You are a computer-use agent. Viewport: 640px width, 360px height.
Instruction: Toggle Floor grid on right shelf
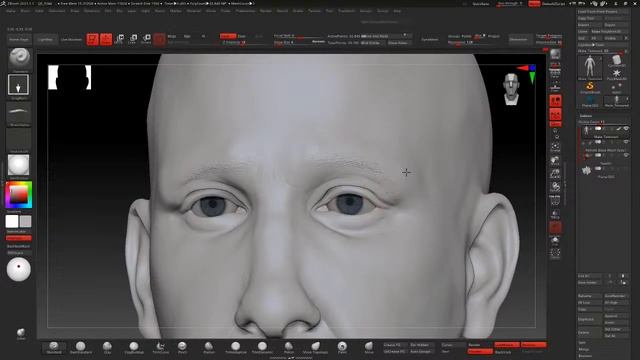pos(555,87)
